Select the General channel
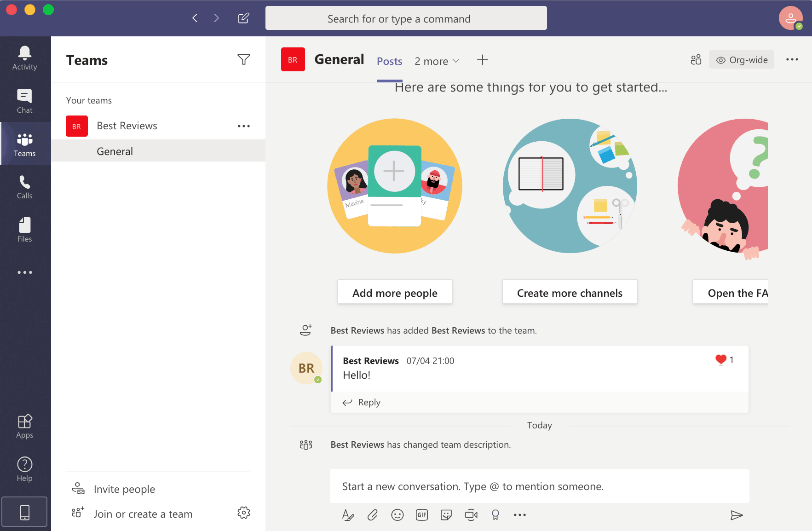Viewport: 812px width, 531px height. (x=115, y=151)
